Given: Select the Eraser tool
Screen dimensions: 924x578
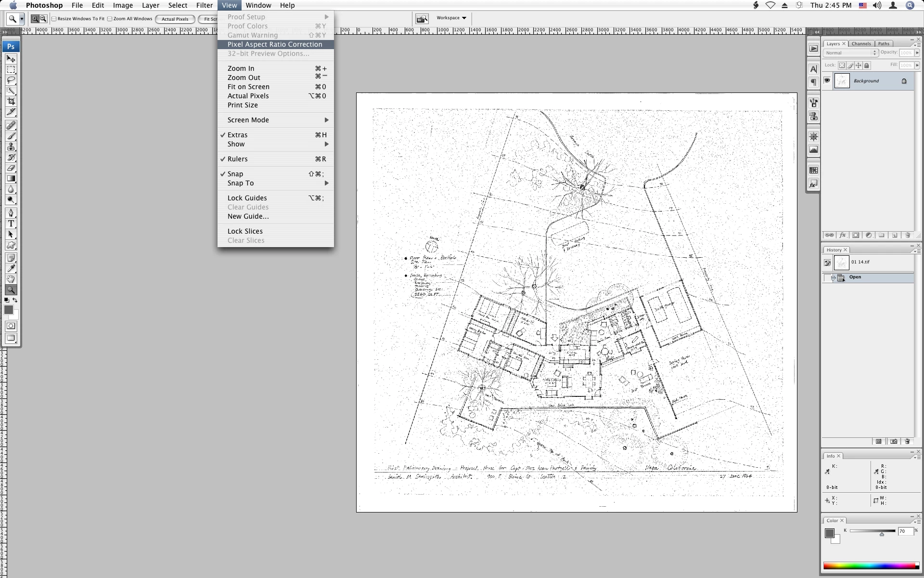Looking at the screenshot, I should [11, 168].
